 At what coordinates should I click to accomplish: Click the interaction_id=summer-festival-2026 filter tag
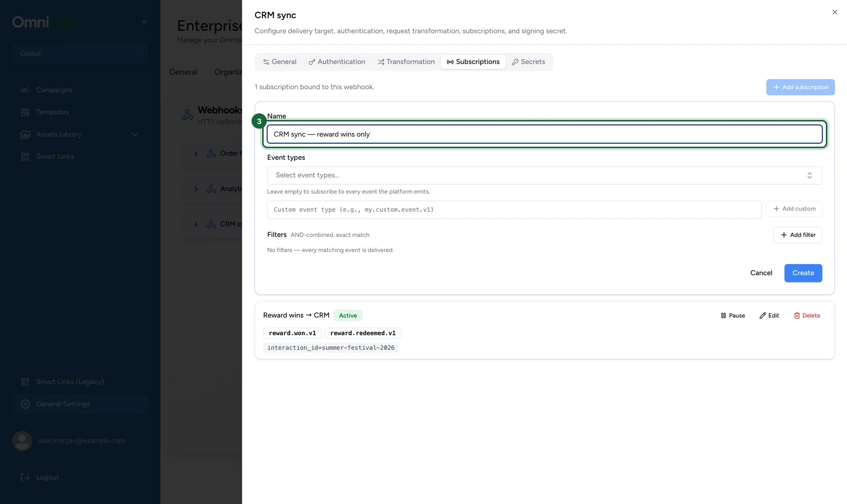pos(331,348)
